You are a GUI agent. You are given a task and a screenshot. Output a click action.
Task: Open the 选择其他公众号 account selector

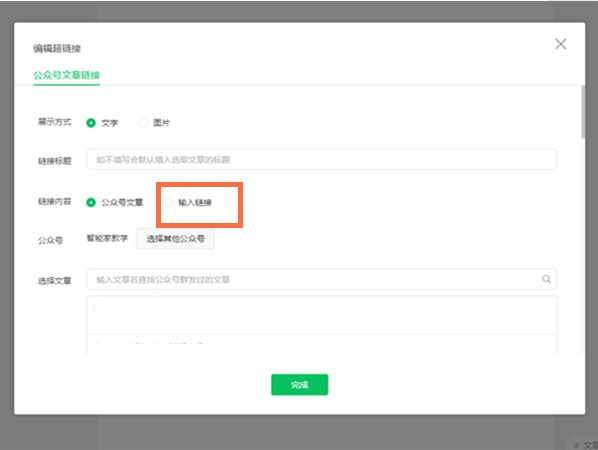[x=175, y=239]
